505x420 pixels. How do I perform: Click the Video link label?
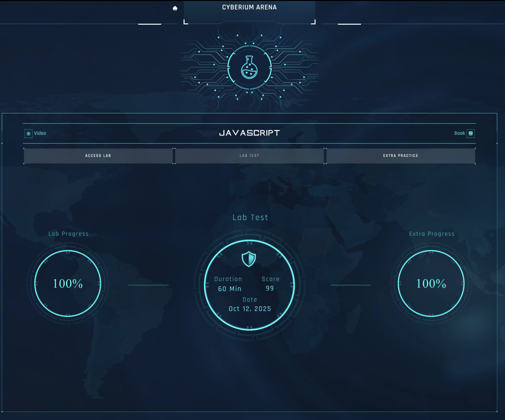pos(40,133)
